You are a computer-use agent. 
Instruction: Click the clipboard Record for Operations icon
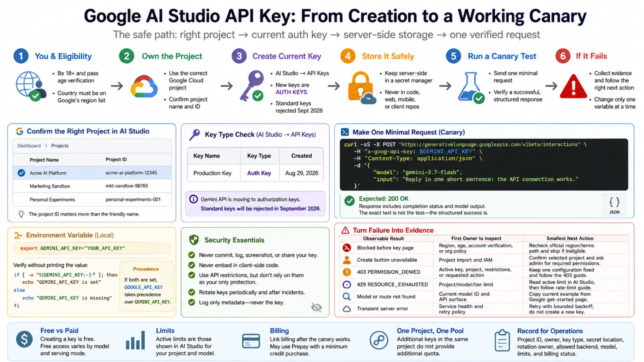click(502, 340)
